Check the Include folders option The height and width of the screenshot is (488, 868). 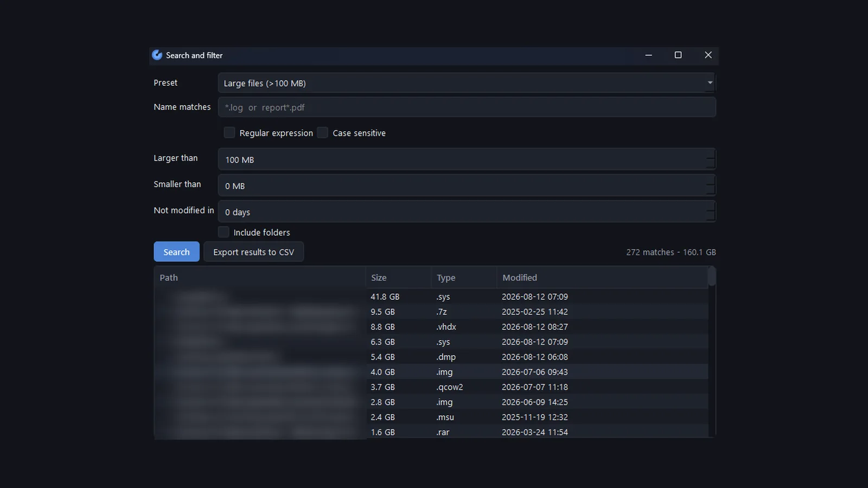point(224,232)
